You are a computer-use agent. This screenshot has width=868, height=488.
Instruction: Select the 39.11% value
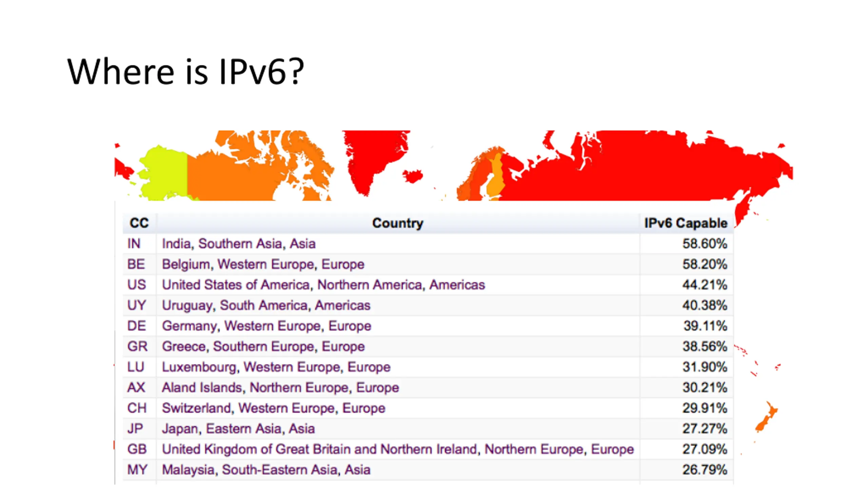click(x=705, y=326)
